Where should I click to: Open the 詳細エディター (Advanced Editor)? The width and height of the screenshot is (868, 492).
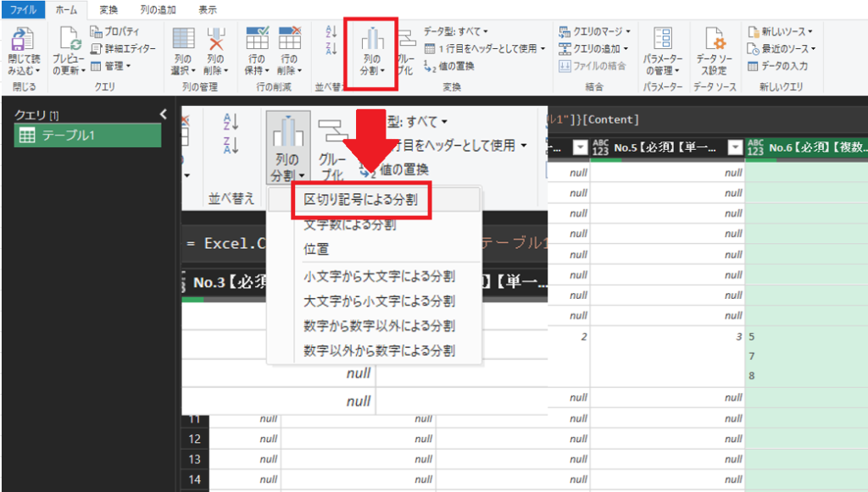coord(123,48)
